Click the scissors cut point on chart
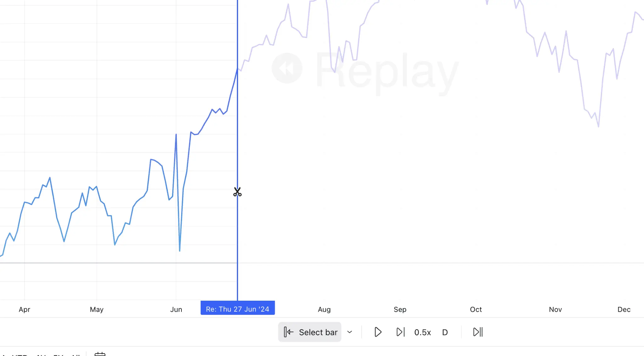 (237, 192)
